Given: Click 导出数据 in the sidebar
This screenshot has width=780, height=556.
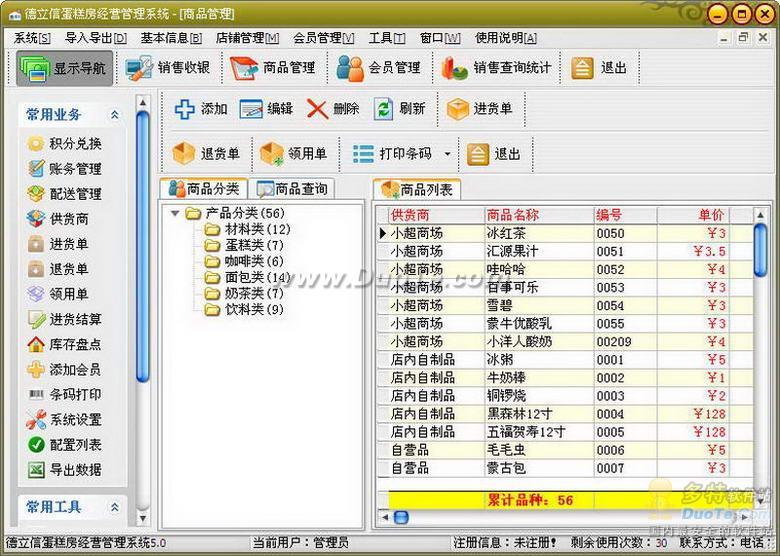Looking at the screenshot, I should point(65,469).
